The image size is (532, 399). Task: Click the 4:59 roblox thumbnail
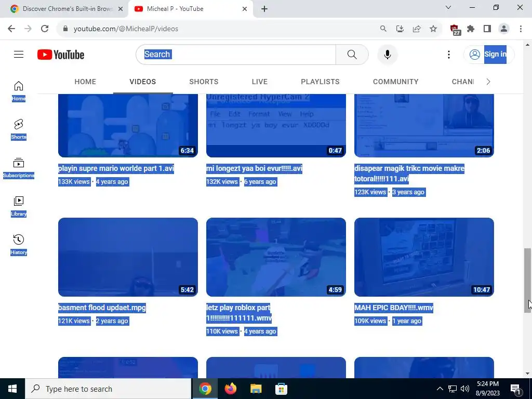(276, 257)
